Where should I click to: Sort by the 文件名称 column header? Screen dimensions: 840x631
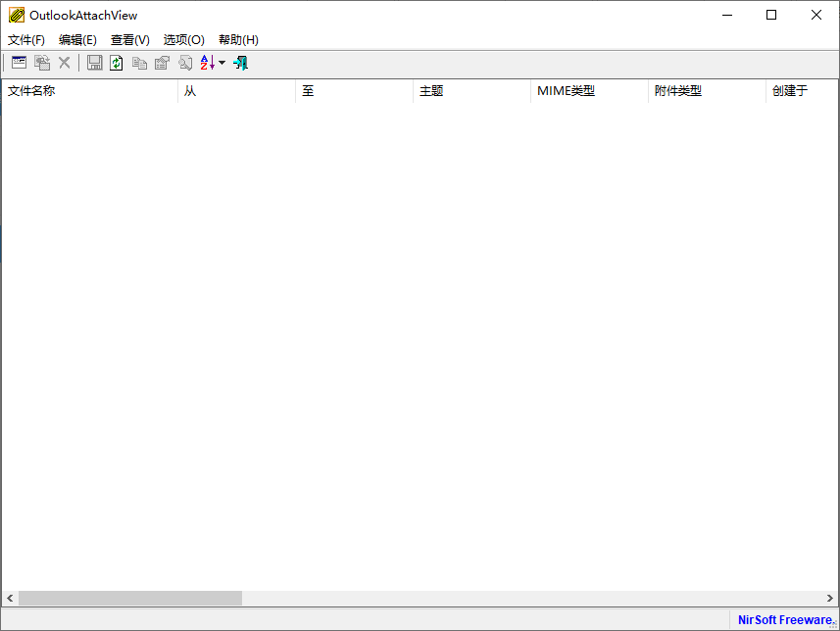(x=90, y=90)
